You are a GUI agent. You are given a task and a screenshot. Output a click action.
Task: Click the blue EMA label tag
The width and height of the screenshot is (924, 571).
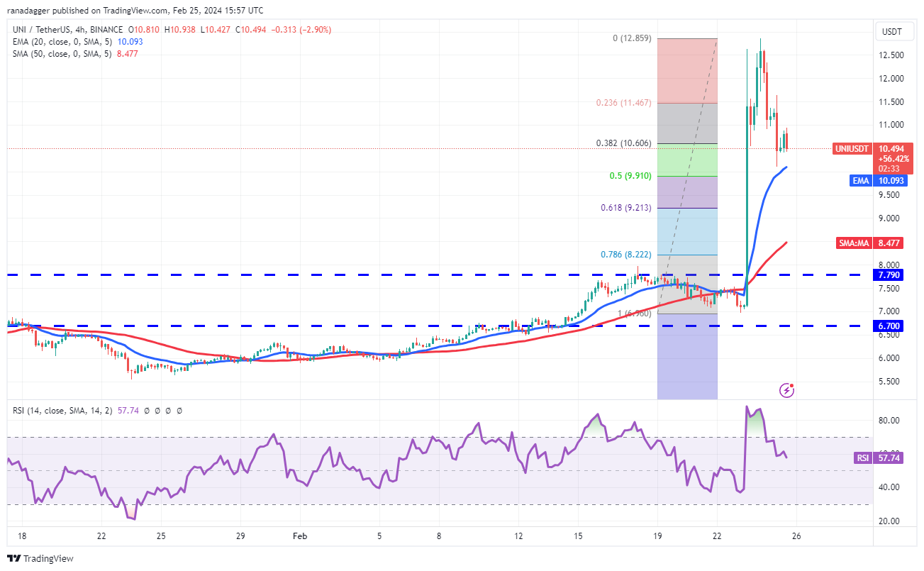coord(861,181)
